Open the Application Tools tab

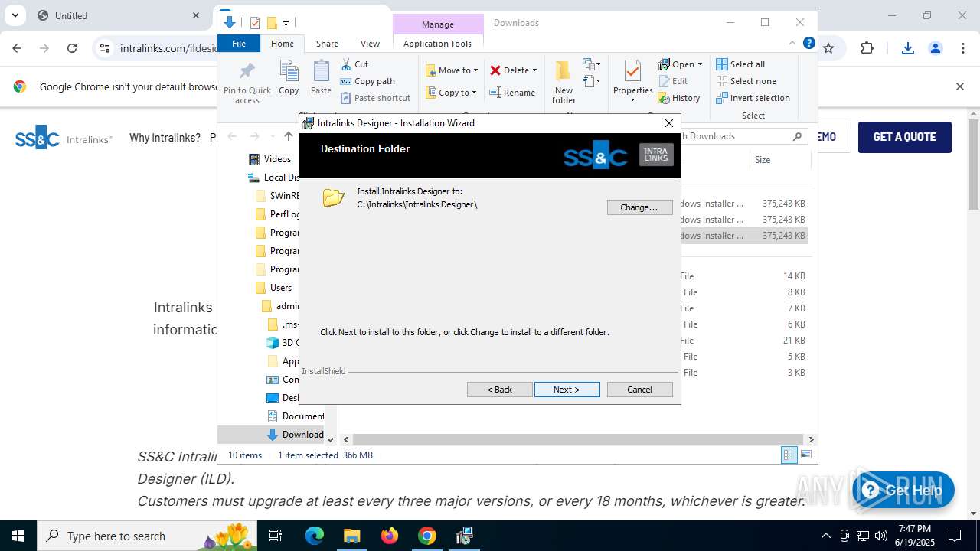coord(437,44)
